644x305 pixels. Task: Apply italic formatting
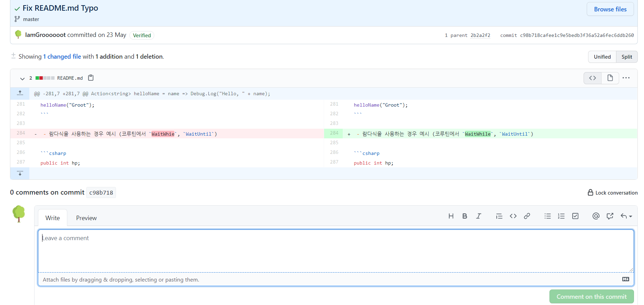point(478,216)
